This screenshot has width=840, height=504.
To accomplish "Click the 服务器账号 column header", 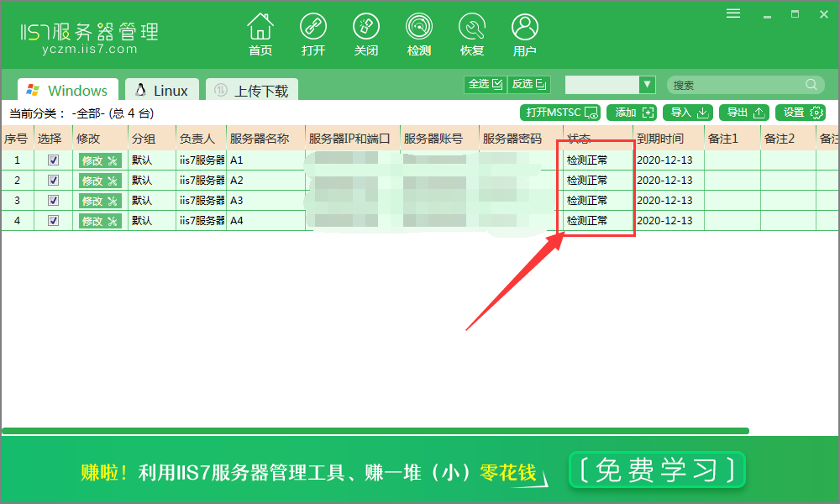I will click(x=439, y=139).
